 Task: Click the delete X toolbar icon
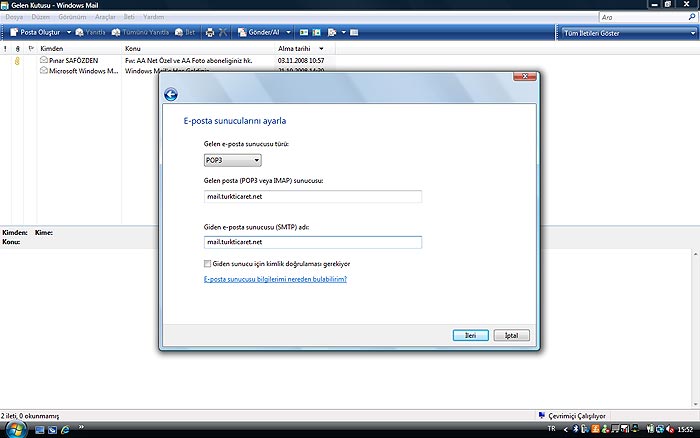pos(223,32)
